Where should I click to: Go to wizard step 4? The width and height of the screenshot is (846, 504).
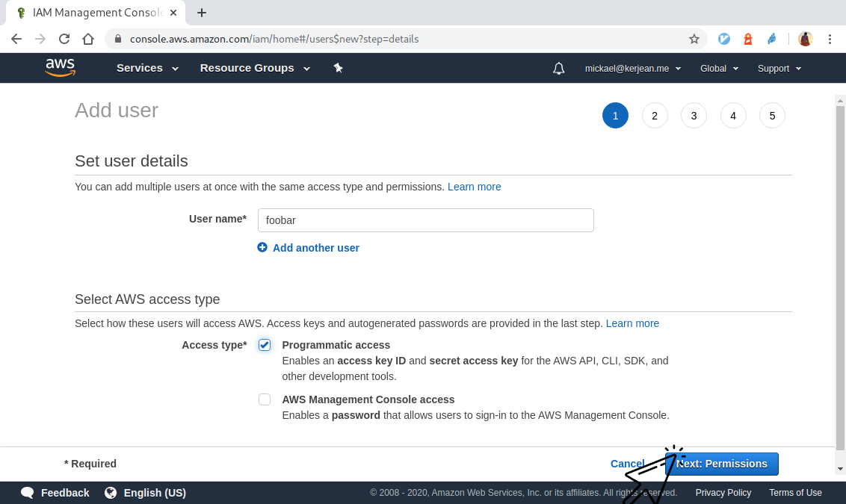732,115
